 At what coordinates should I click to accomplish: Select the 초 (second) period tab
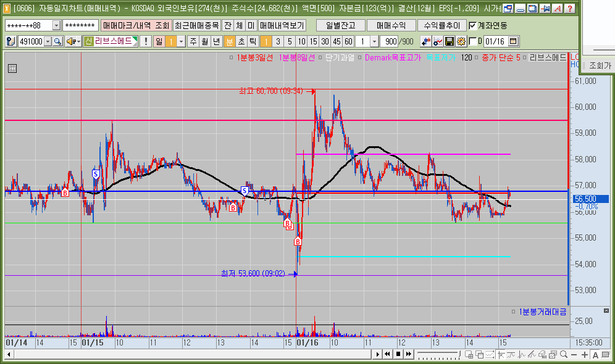click(x=241, y=41)
